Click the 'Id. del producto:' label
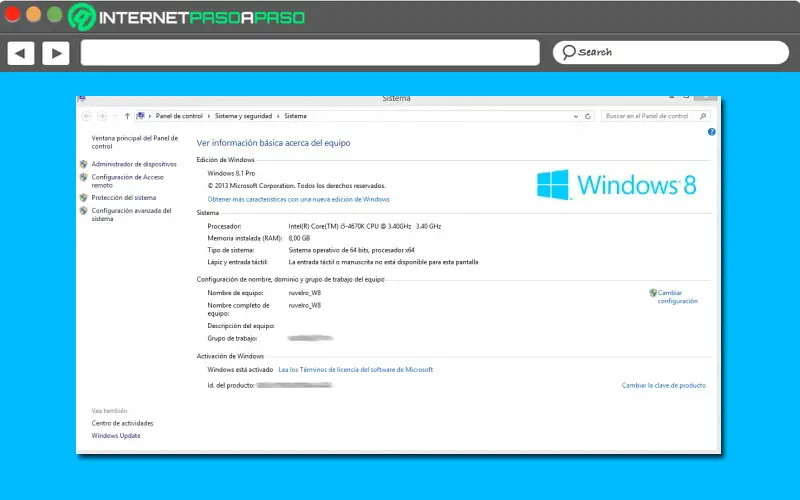 (x=231, y=386)
